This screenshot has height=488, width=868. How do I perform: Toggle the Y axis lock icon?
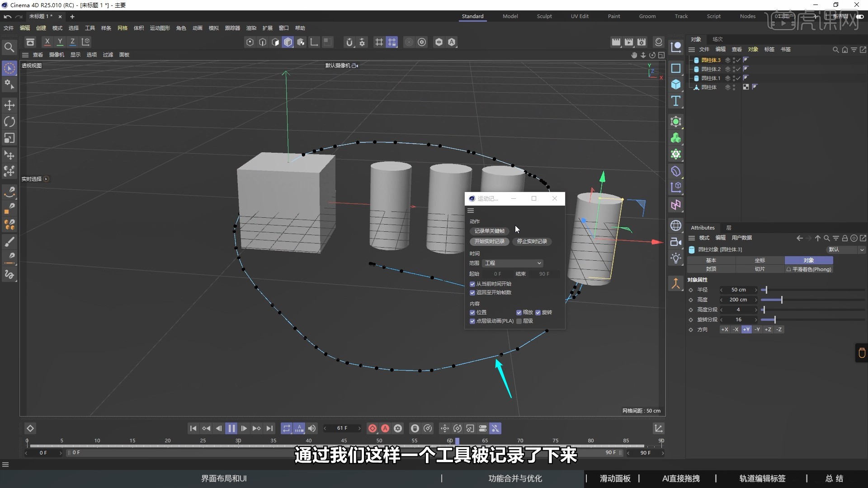(60, 42)
